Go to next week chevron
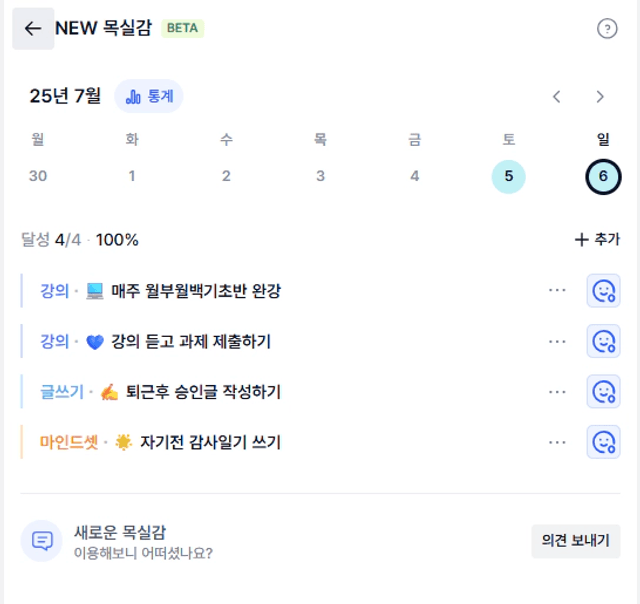 click(x=600, y=97)
